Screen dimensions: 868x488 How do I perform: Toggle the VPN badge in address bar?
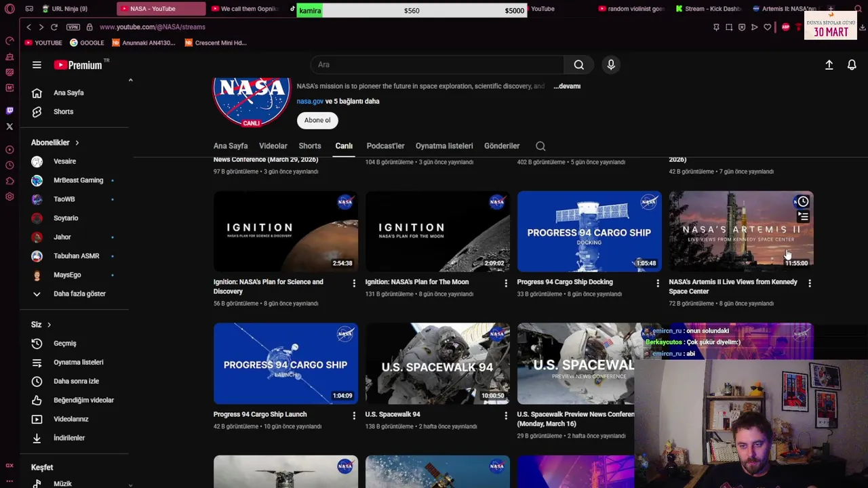73,27
